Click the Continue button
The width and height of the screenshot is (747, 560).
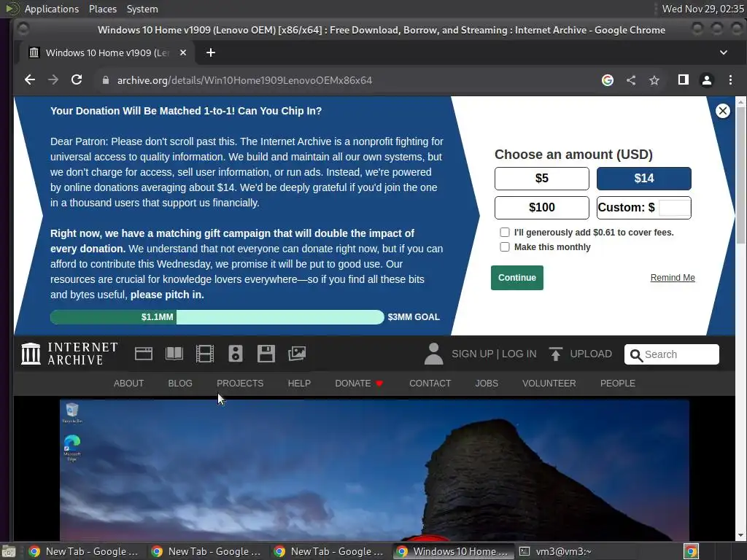click(517, 278)
